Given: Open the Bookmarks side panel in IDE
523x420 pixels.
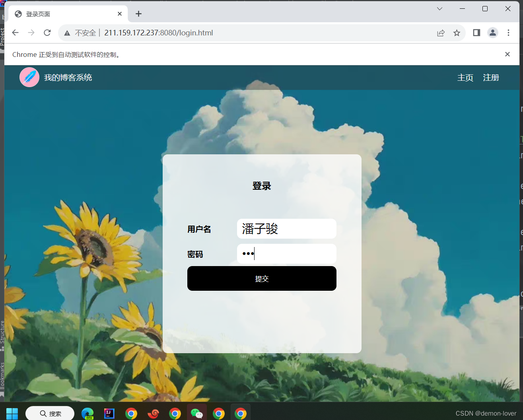Looking at the screenshot, I should coord(2,376).
